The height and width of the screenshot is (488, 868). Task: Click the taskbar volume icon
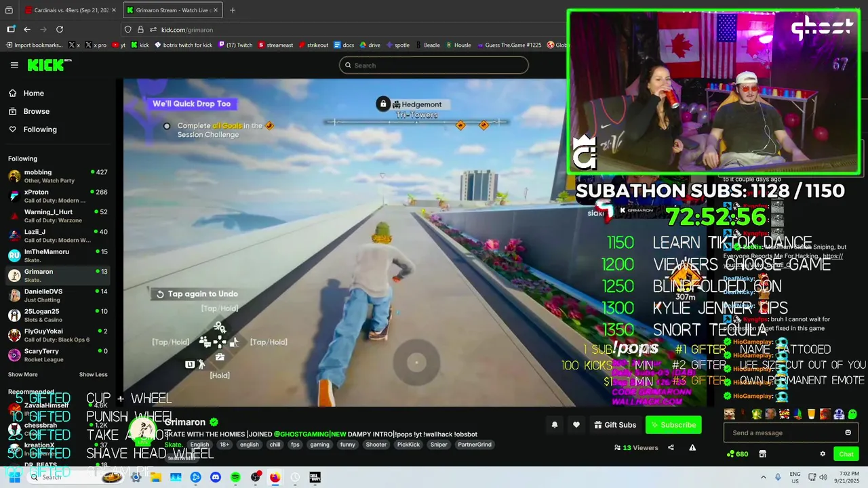[823, 477]
